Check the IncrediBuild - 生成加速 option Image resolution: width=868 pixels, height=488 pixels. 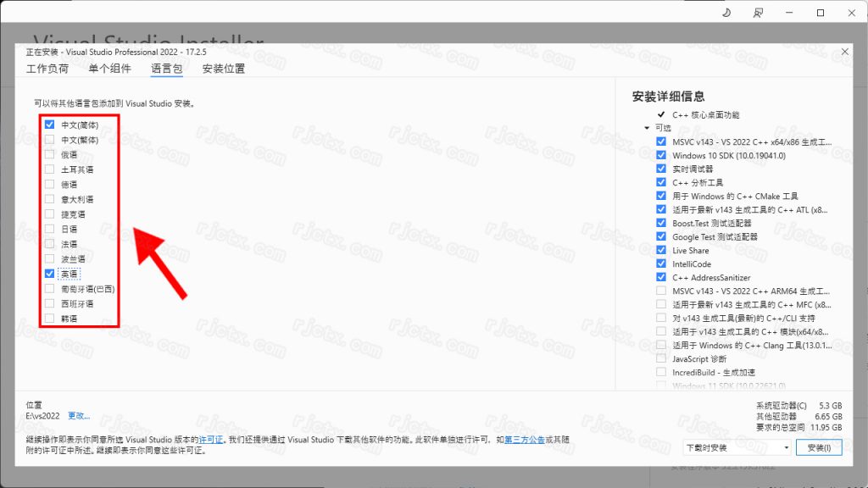click(661, 373)
